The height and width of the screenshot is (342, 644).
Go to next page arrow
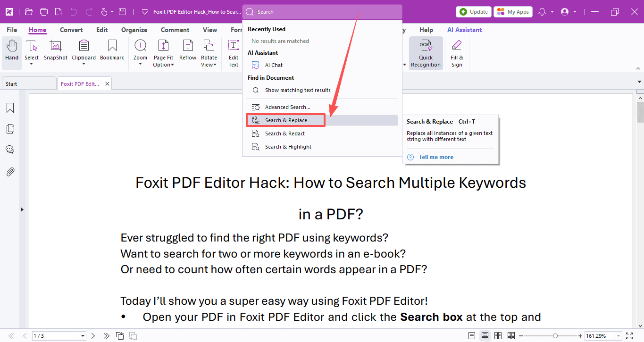click(93, 336)
